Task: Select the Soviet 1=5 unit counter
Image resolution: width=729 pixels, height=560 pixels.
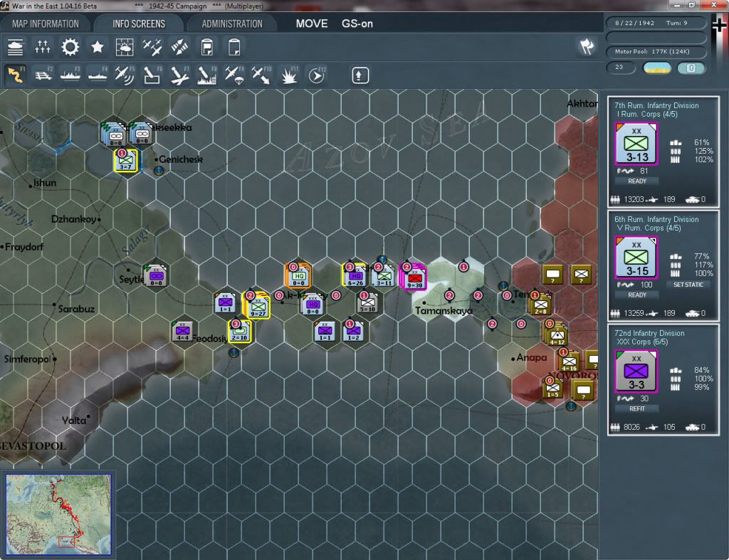Action: [552, 388]
